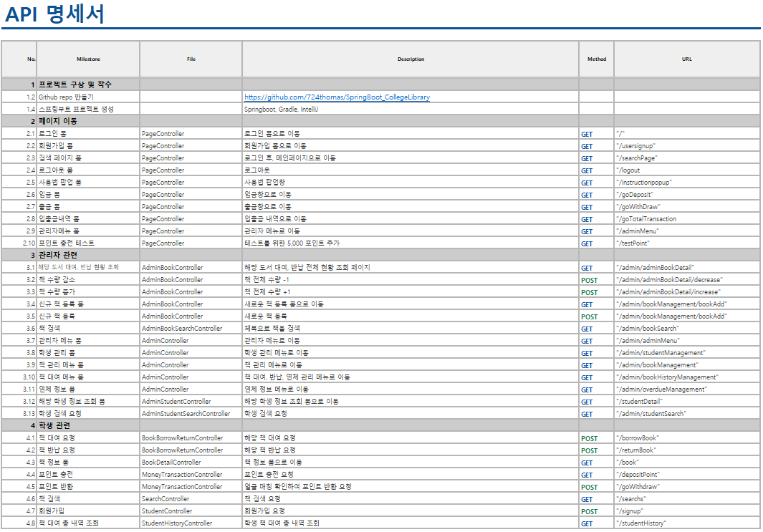
Task: Click the "/admin/overdueManagement" URL cell
Action: click(686, 389)
